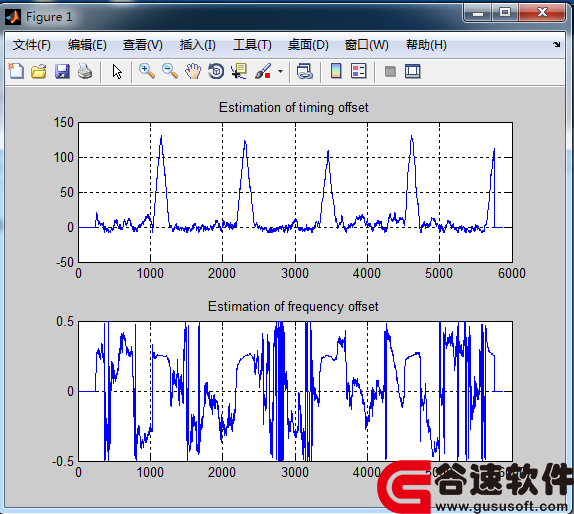Viewport: 574px width, 514px height.
Task: Open the 插入(I) menu
Action: coord(198,45)
